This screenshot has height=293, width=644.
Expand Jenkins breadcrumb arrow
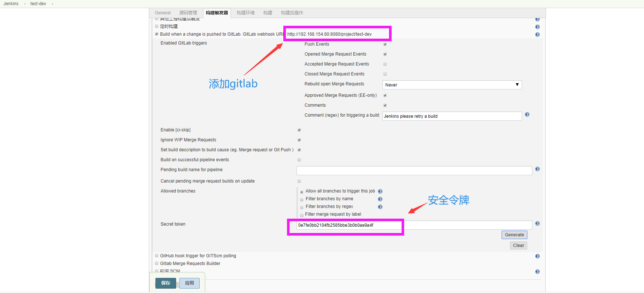coord(25,4)
